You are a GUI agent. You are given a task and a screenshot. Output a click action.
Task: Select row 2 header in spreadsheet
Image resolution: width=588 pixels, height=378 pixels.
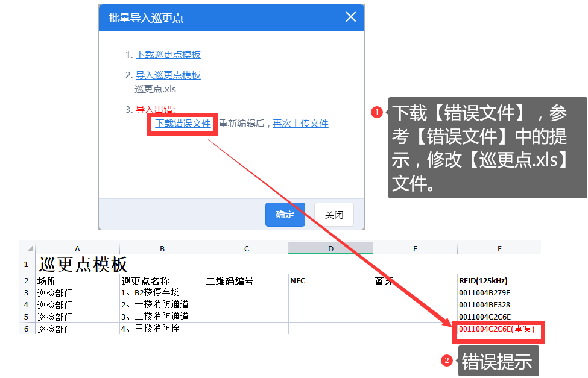tap(27, 280)
